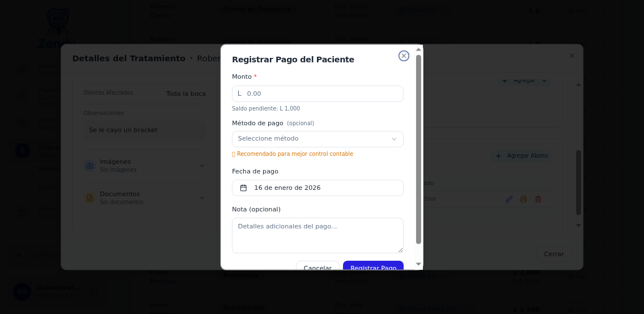Viewport: 644px width, 314px height.
Task: Click the camera icon beside Imágenes
Action: point(90,166)
